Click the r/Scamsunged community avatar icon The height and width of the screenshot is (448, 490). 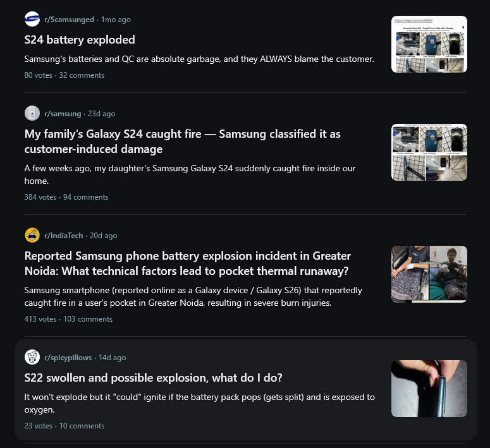point(32,20)
